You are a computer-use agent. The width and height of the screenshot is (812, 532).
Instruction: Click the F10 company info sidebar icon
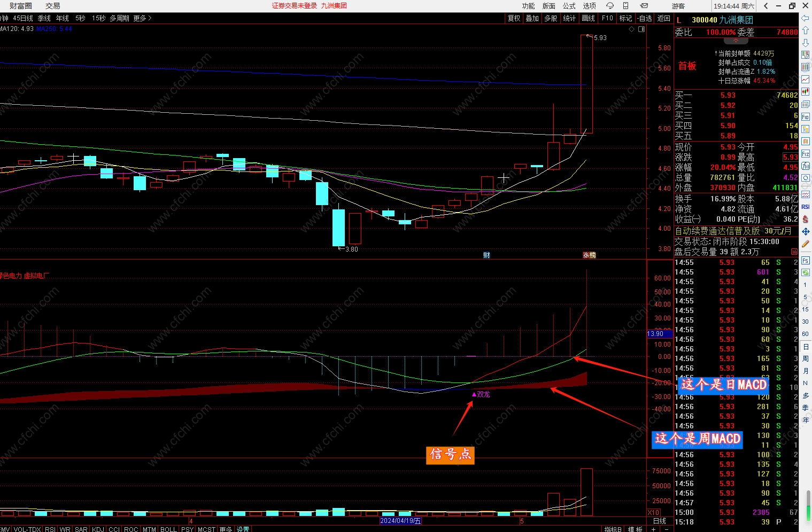click(805, 116)
